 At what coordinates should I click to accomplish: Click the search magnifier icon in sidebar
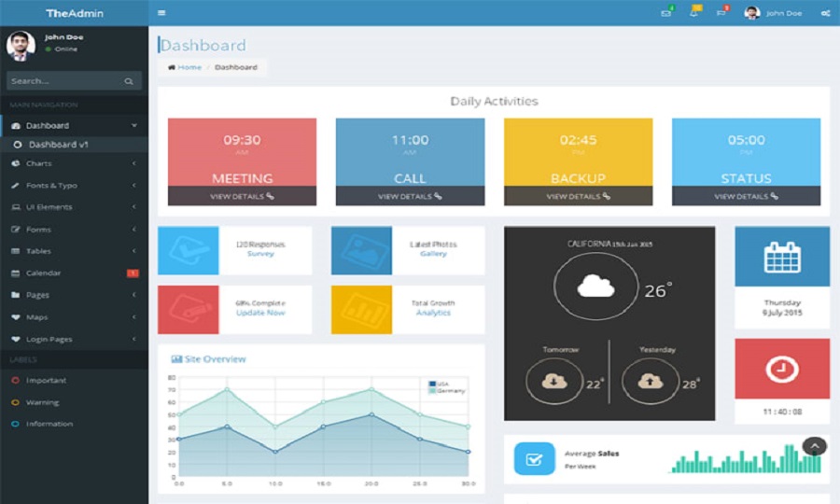[129, 81]
